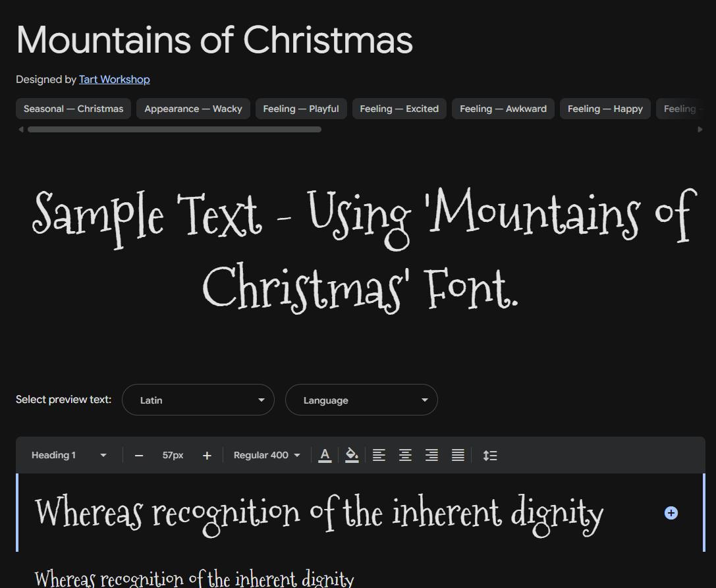Click the second smaller preview text line

coord(194,578)
